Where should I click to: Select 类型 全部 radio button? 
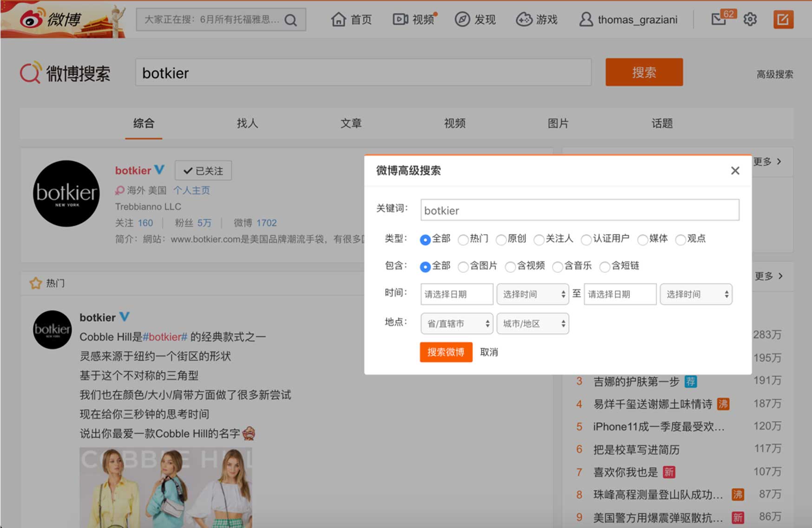pyautogui.click(x=425, y=239)
